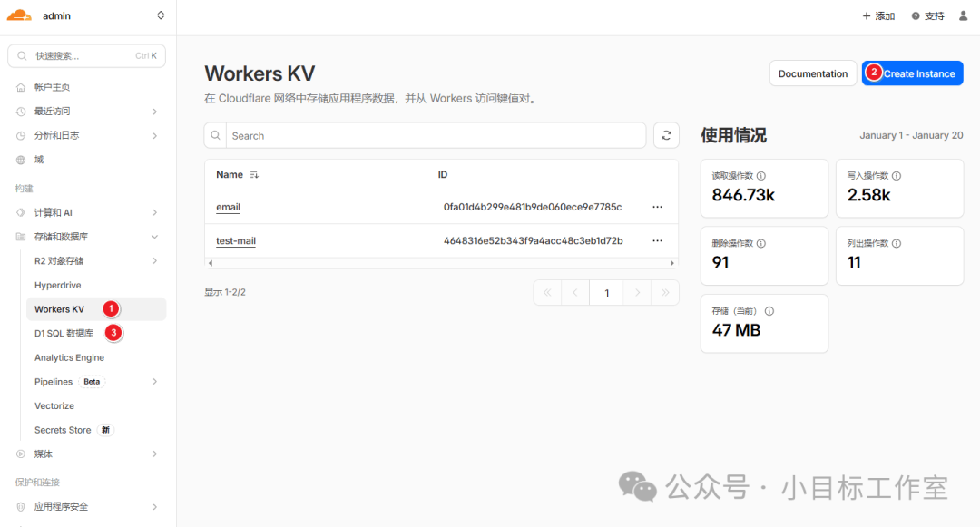Click the January 1 - January 20 date range
Image resolution: width=980 pixels, height=527 pixels.
(911, 135)
